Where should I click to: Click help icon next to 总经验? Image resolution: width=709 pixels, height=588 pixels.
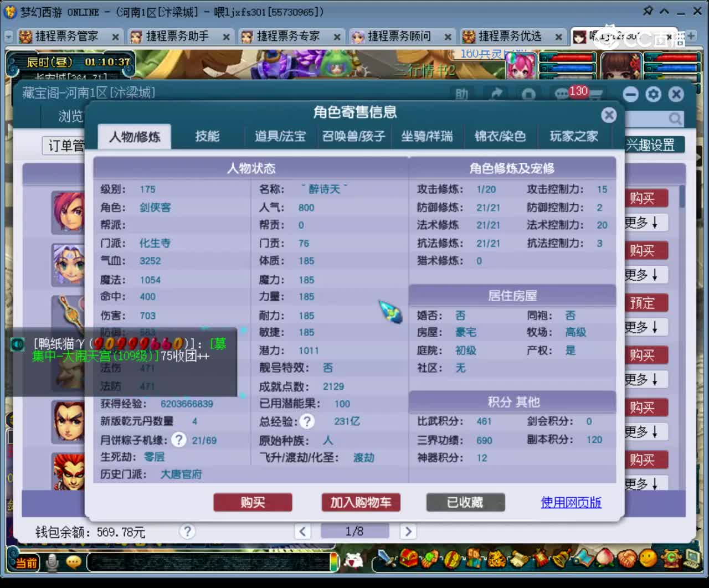tap(307, 421)
